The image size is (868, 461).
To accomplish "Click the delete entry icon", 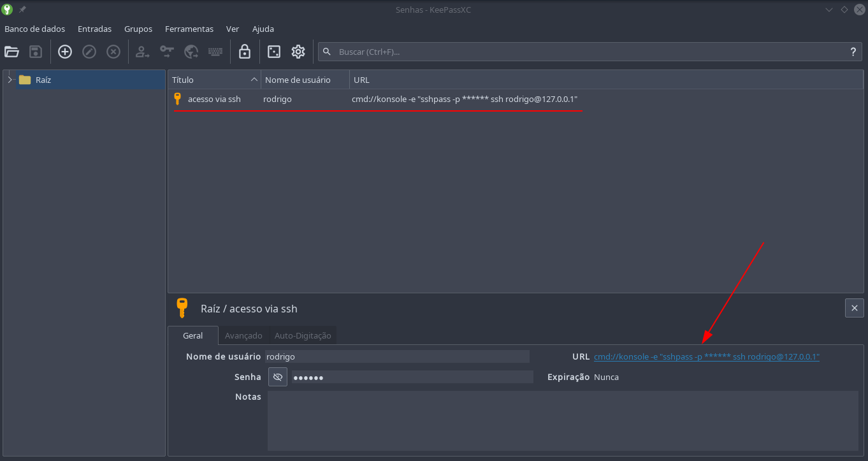I will coord(113,52).
